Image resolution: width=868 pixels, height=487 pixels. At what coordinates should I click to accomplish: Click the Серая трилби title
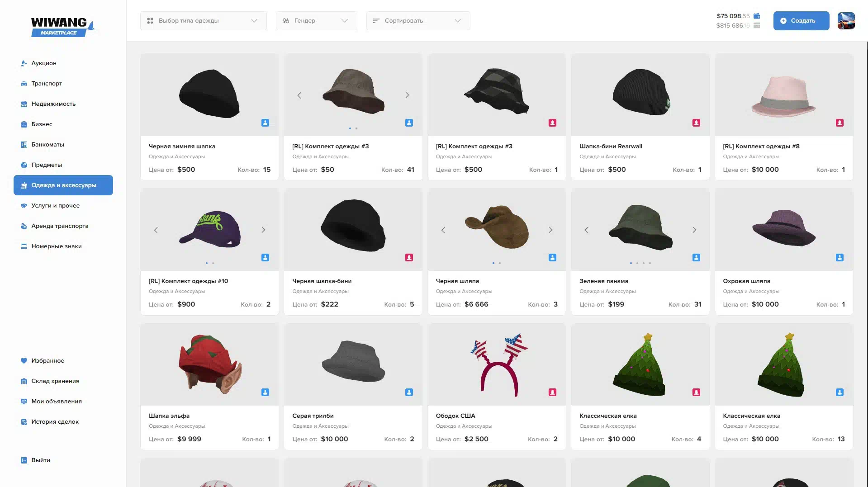click(313, 416)
